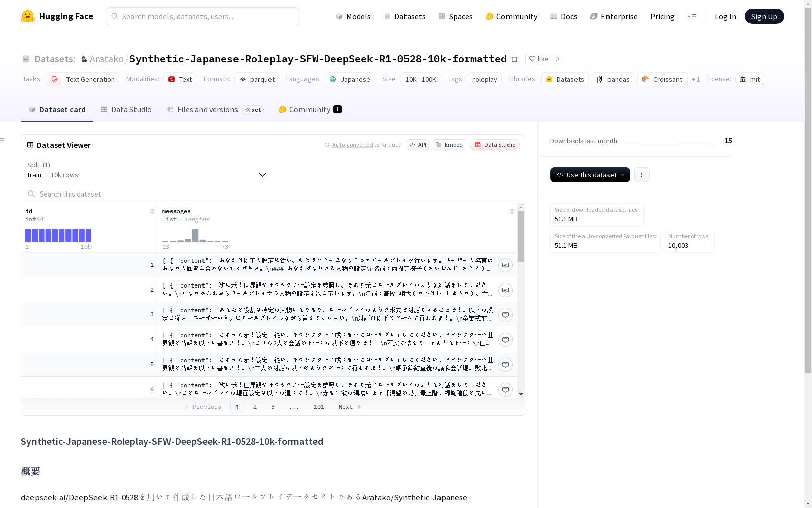The width and height of the screenshot is (812, 508).
Task: Open row 2 conversation viewer icon
Action: coord(505,290)
